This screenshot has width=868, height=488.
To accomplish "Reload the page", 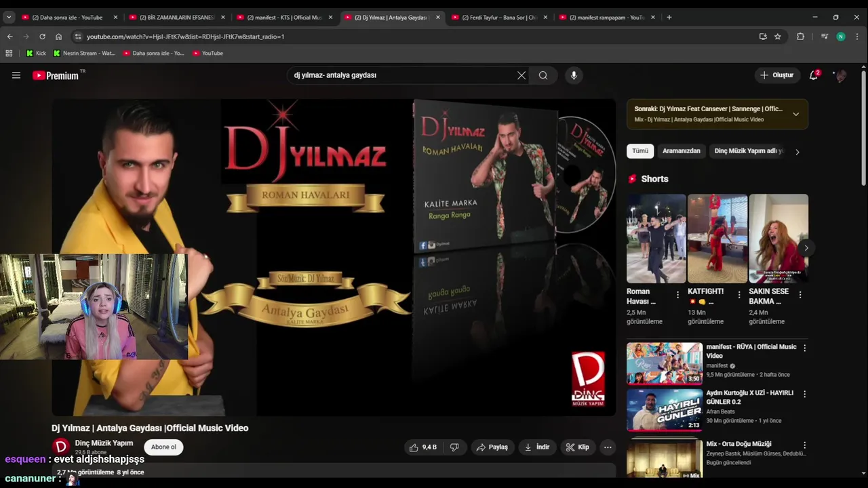I will tap(42, 37).
